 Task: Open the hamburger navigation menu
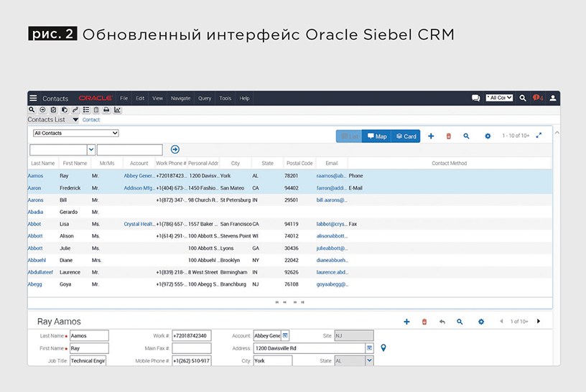[33, 98]
